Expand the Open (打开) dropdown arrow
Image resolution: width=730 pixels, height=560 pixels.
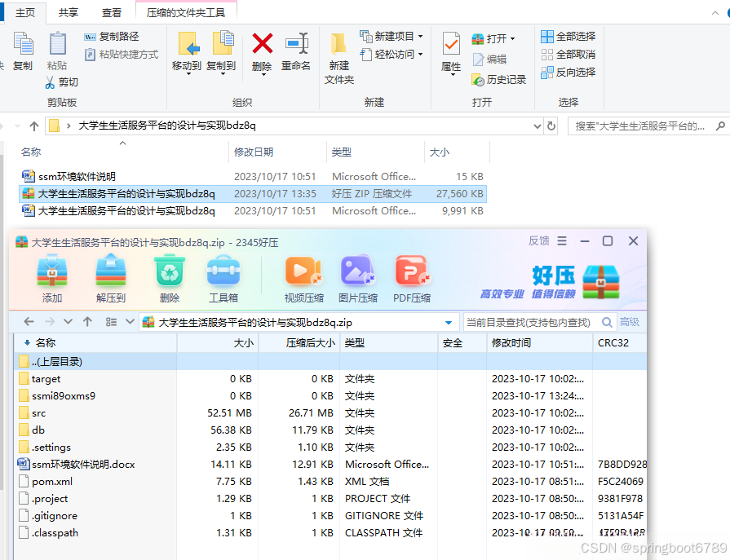coord(512,38)
